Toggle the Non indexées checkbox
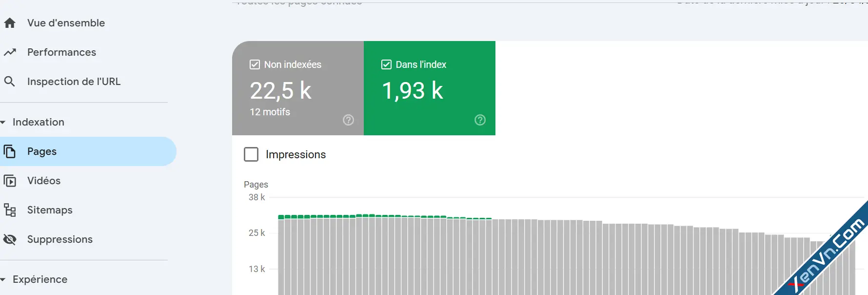 [255, 64]
